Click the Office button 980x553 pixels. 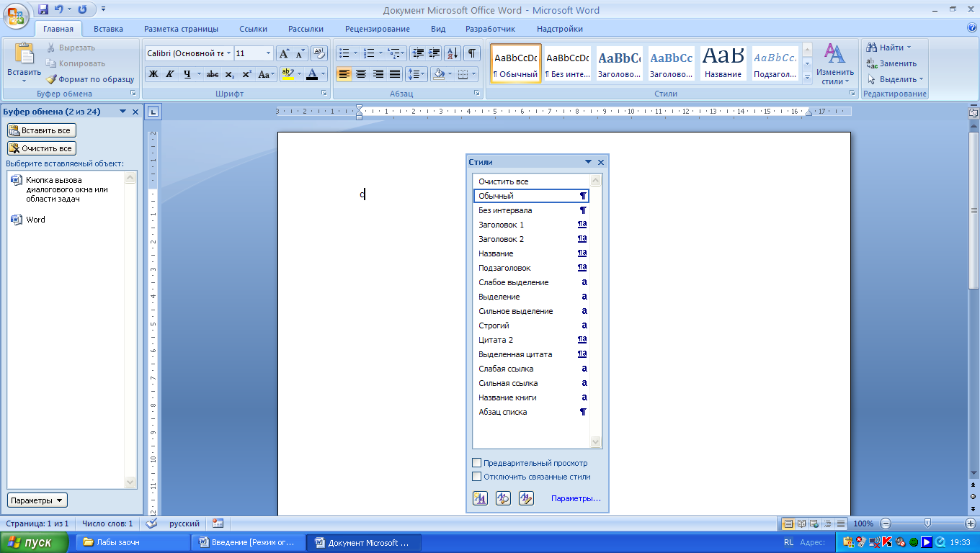(17, 16)
